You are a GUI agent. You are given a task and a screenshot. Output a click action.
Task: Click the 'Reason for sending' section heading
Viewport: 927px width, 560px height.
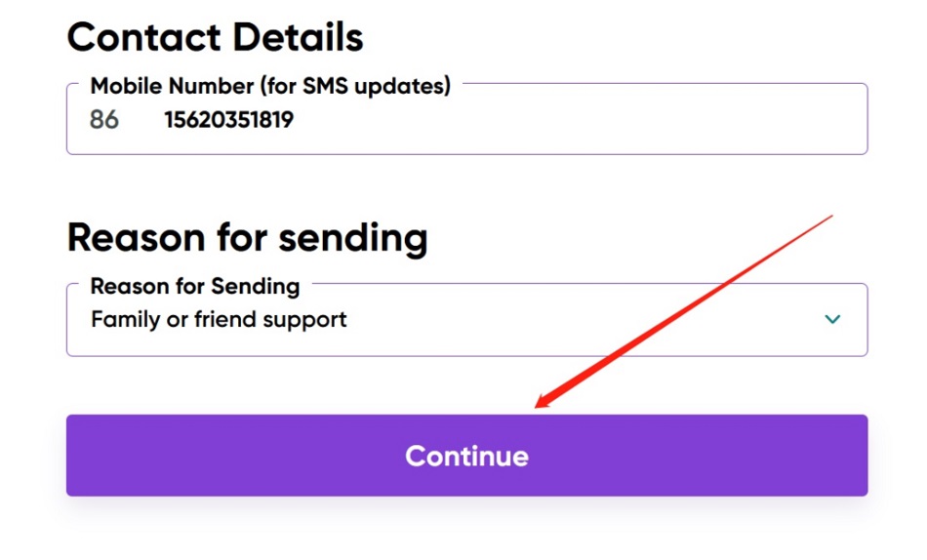click(247, 237)
